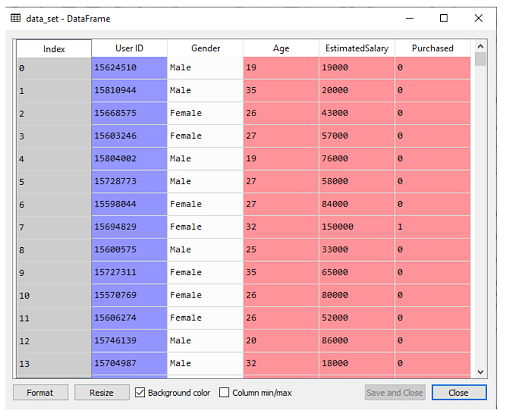Click EstimatedSalary cell 33000
This screenshot has height=410, width=512.
[x=357, y=250]
